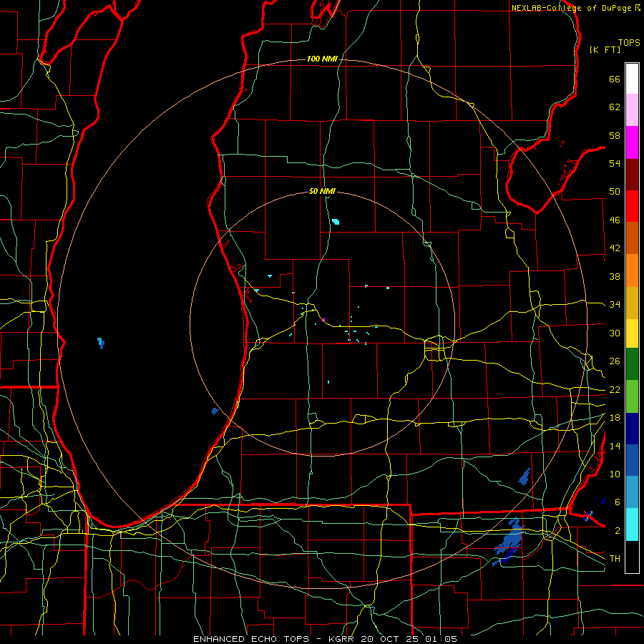Click the "TH" legend label
The width and height of the screenshot is (644, 644).
point(615,559)
